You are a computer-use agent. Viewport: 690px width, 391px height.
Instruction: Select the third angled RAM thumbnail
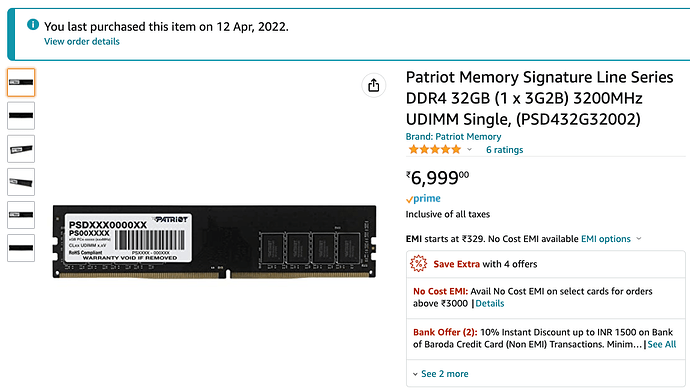click(21, 149)
